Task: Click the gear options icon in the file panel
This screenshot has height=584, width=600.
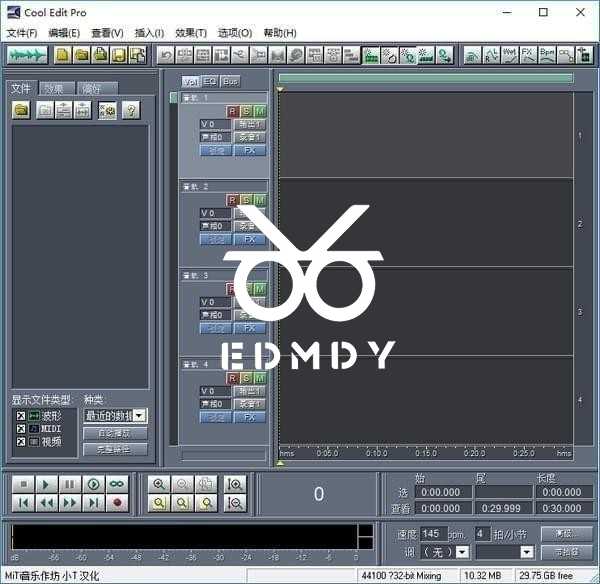Action: pyautogui.click(x=107, y=111)
